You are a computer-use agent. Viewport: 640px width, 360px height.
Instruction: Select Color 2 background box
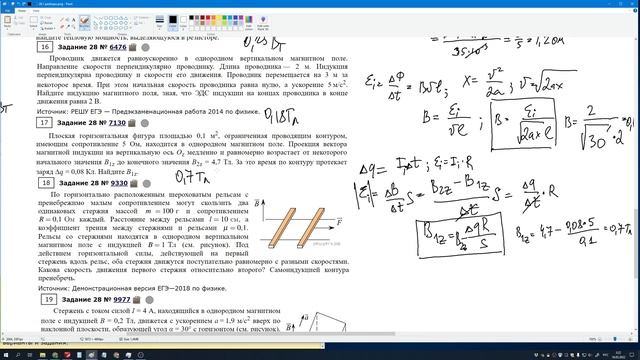click(183, 22)
